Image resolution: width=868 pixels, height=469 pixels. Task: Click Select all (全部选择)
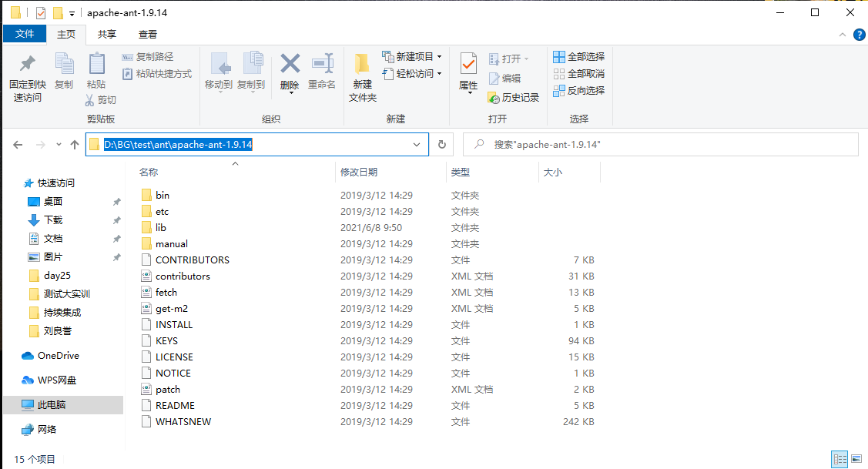tap(579, 56)
